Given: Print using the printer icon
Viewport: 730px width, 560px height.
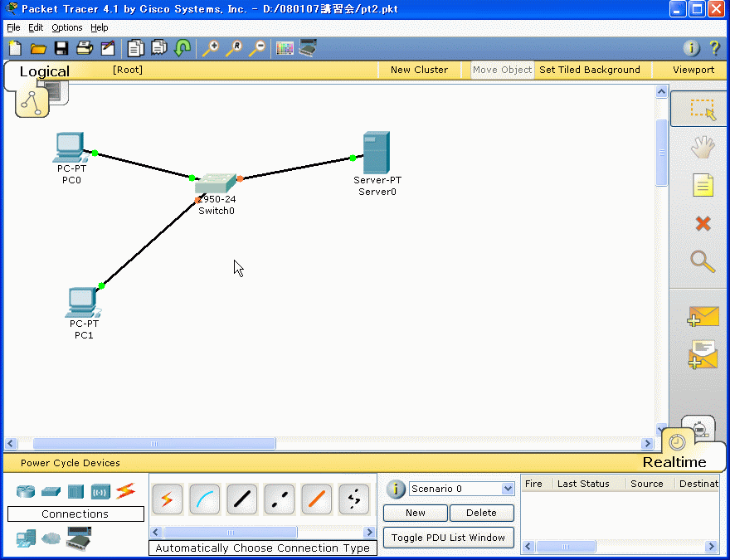Looking at the screenshot, I should [x=85, y=48].
